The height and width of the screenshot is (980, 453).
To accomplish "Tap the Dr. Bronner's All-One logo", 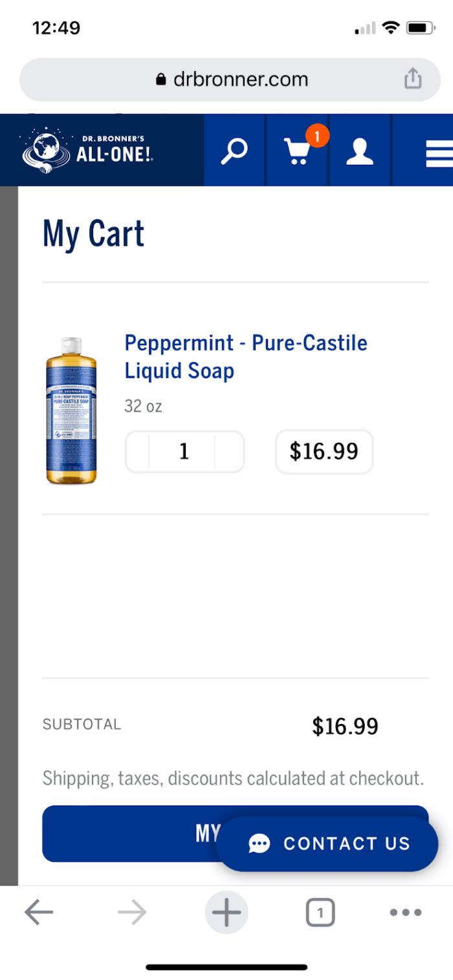I will pos(89,151).
